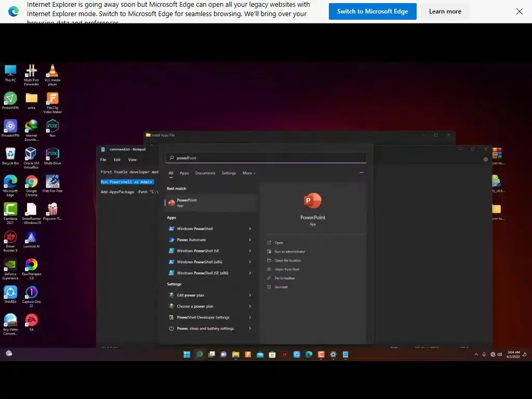Image resolution: width=532 pixels, height=399 pixels.
Task: Expand Windows PowerShell (x86) result arrow
Action: coord(250,262)
